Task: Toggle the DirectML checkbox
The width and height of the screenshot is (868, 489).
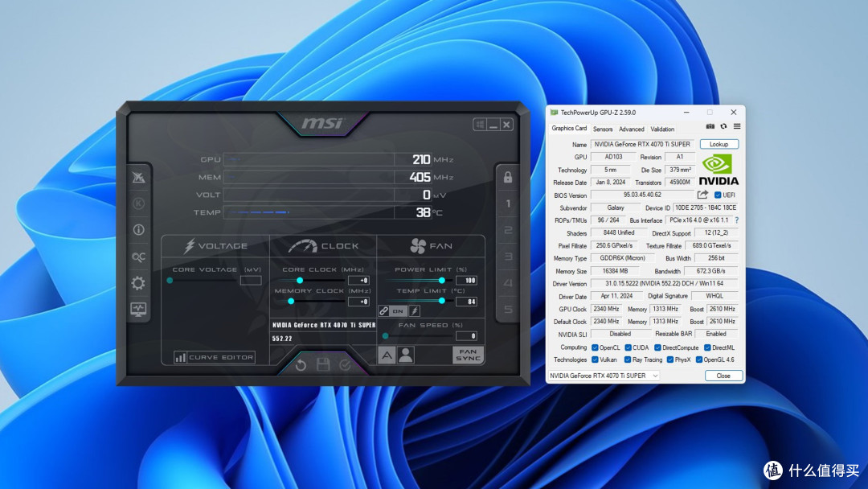Action: 707,347
